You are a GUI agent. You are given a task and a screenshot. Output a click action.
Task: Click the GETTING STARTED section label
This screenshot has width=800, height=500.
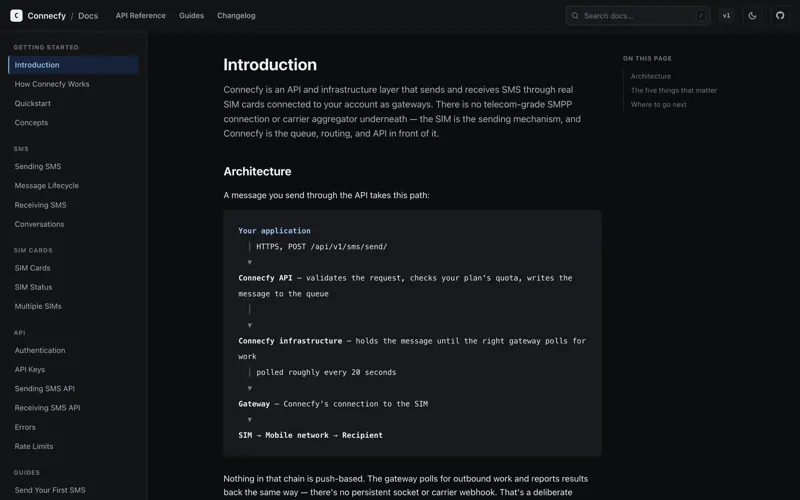(x=46, y=47)
